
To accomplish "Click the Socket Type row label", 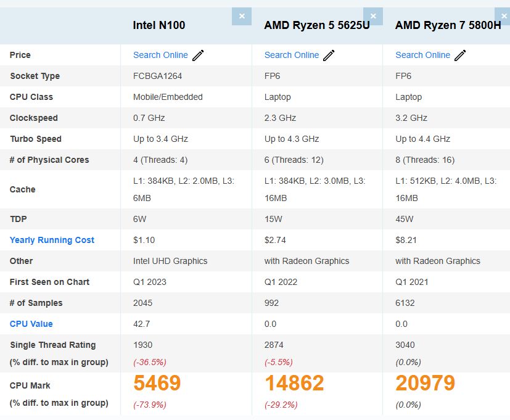I will [x=35, y=76].
